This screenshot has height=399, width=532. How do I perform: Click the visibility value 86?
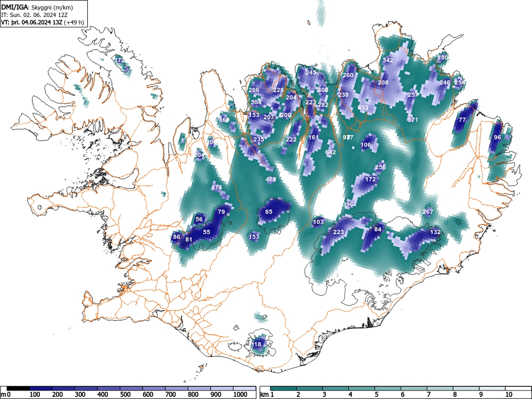tap(177, 237)
